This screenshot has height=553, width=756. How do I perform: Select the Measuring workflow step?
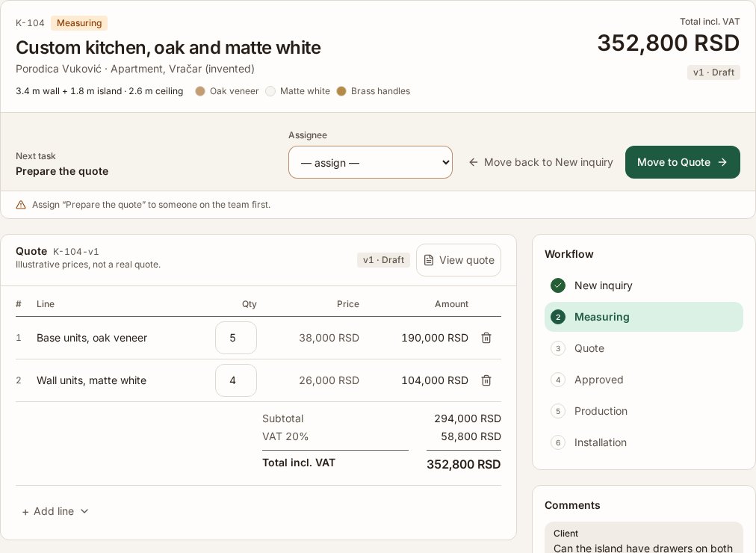coord(644,317)
